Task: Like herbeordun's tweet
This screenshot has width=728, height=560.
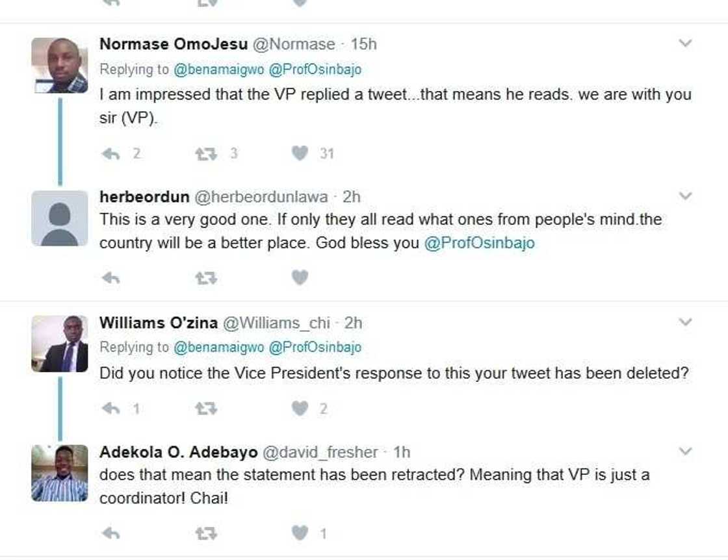Action: coord(300,278)
